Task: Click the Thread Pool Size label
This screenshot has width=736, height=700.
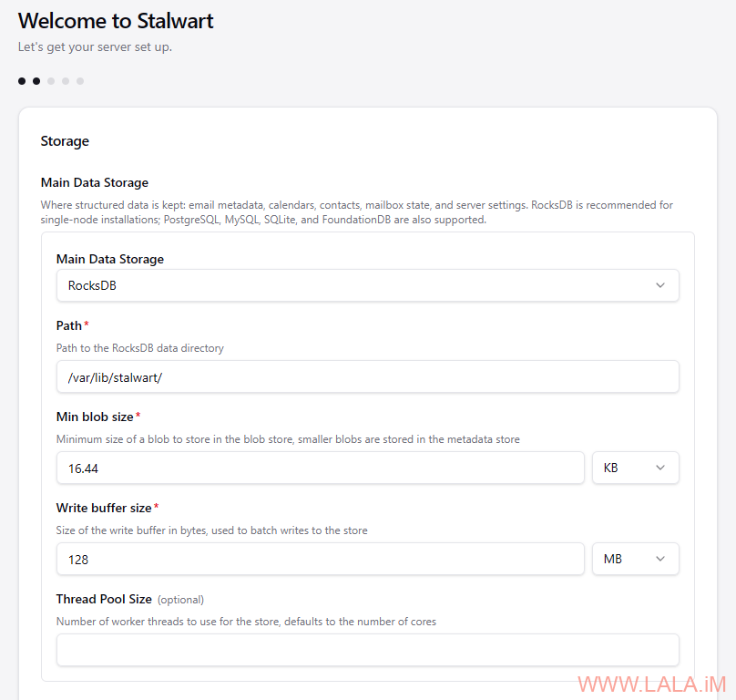Action: (104, 599)
